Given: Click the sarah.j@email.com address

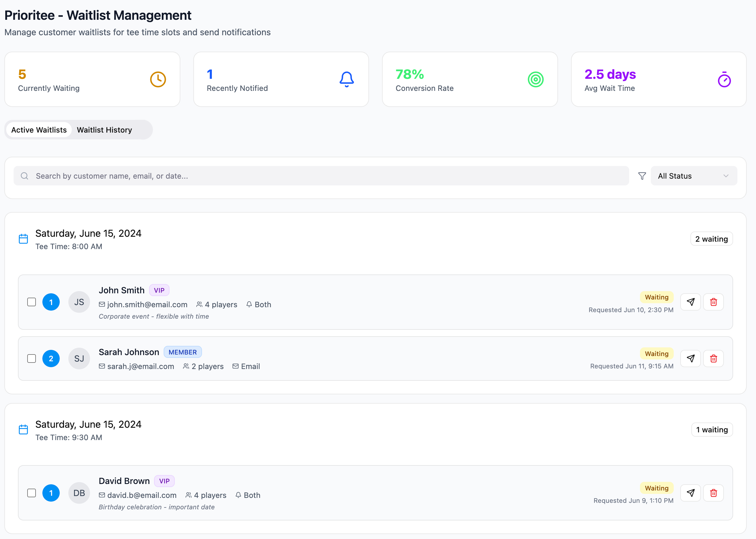Looking at the screenshot, I should tap(140, 366).
